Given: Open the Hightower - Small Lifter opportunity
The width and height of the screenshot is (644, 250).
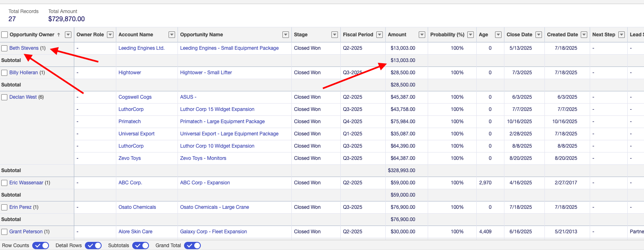Looking at the screenshot, I should pos(206,73).
